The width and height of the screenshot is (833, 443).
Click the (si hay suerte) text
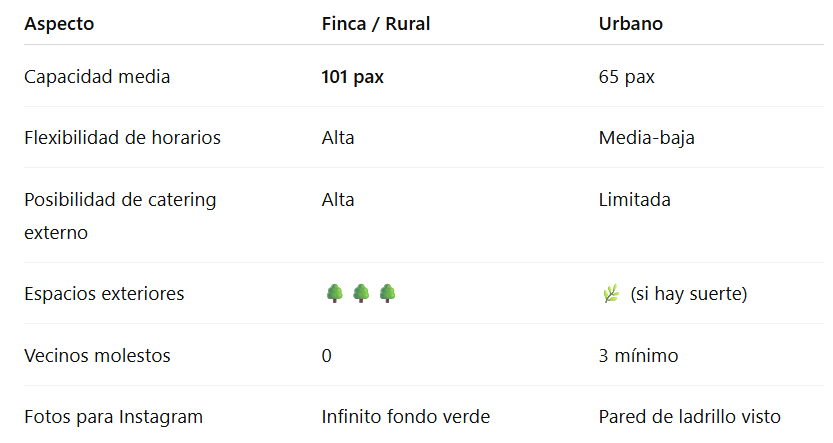coord(689,294)
